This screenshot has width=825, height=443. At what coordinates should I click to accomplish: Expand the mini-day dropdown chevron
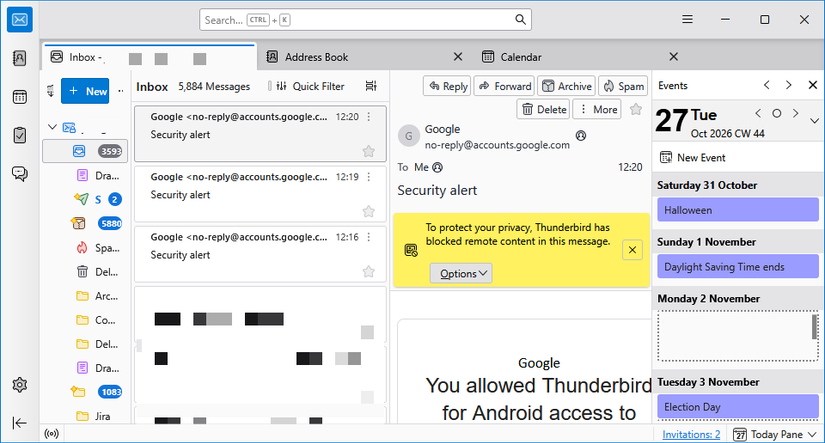(x=814, y=121)
